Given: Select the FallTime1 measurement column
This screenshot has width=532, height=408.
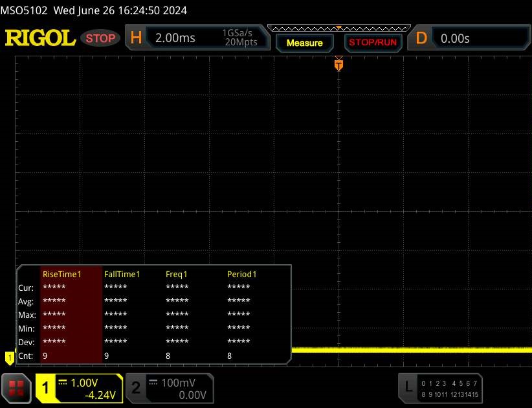Looking at the screenshot, I should 122,274.
